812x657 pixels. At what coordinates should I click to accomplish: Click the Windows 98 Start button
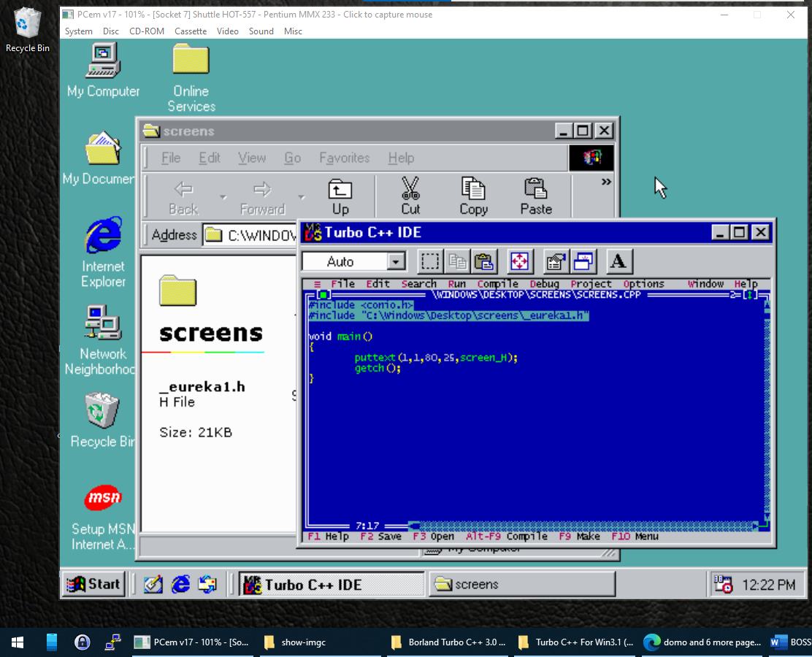point(93,584)
